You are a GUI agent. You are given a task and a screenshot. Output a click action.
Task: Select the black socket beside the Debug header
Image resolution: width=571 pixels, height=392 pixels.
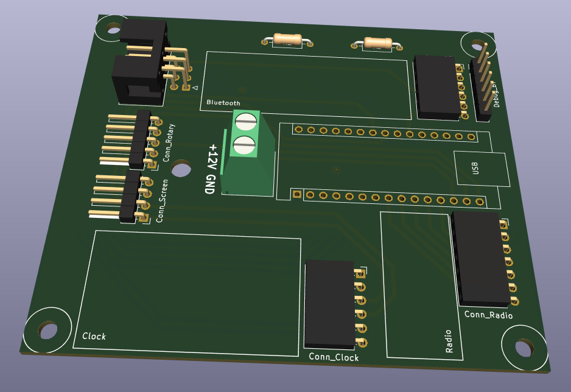coord(436,88)
